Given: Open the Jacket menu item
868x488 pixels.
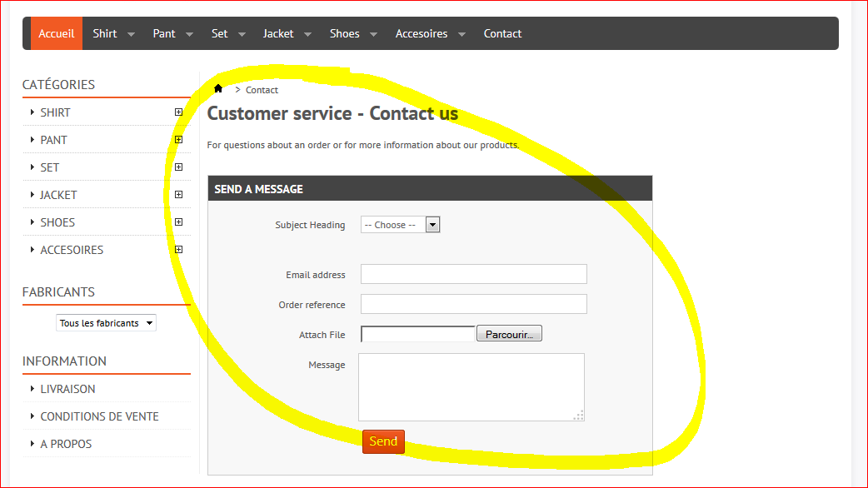Looking at the screenshot, I should [278, 33].
